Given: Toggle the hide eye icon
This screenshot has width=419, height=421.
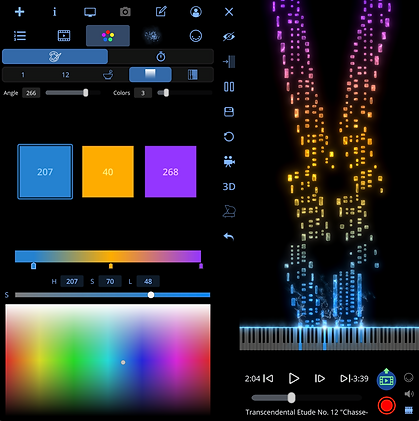Looking at the screenshot, I should coord(229,36).
